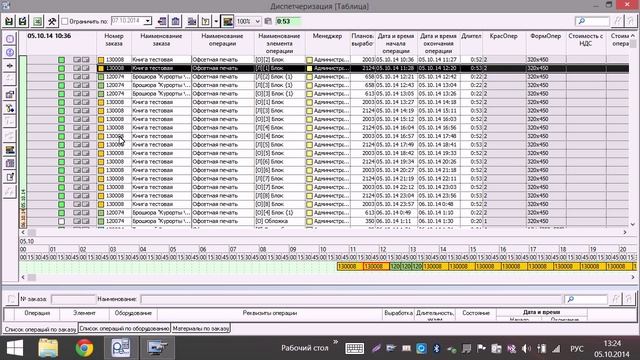Viewport: 640px width, 360px height.
Task: Click the find icon beside the lower search field
Action: coord(616,299)
